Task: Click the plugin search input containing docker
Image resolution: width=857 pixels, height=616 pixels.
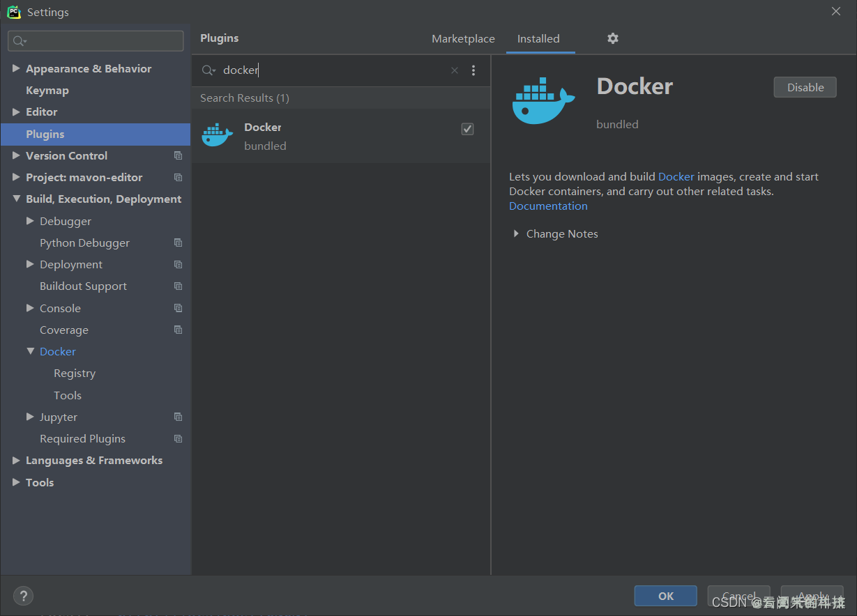Action: [x=335, y=70]
